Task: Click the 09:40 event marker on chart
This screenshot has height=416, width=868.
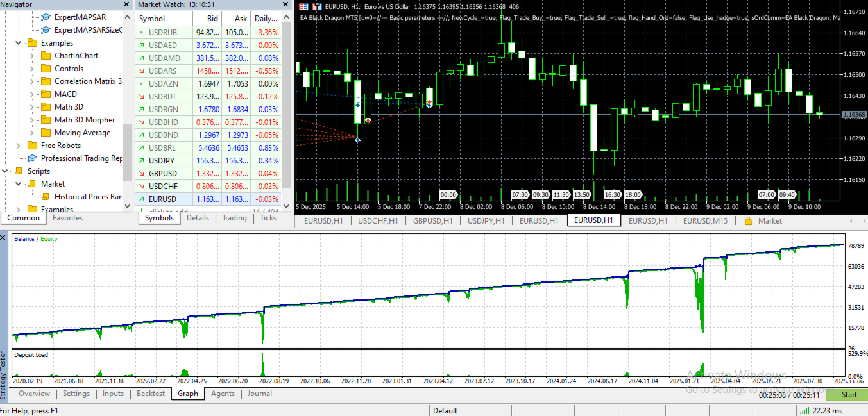Action: click(787, 194)
